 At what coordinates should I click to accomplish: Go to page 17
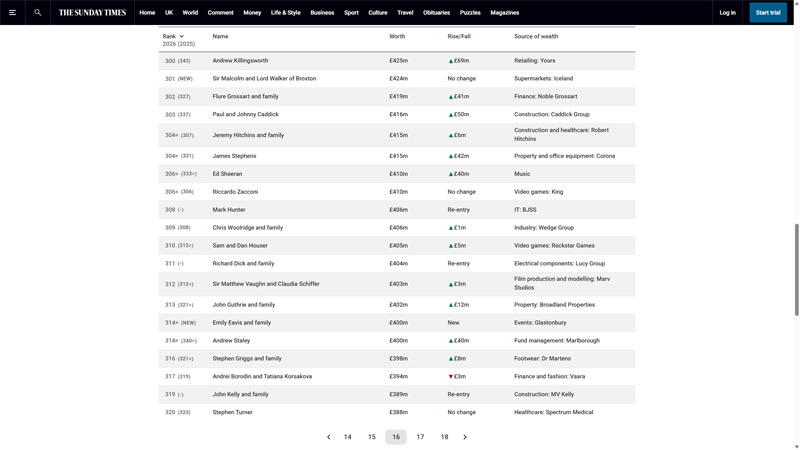[x=420, y=437]
